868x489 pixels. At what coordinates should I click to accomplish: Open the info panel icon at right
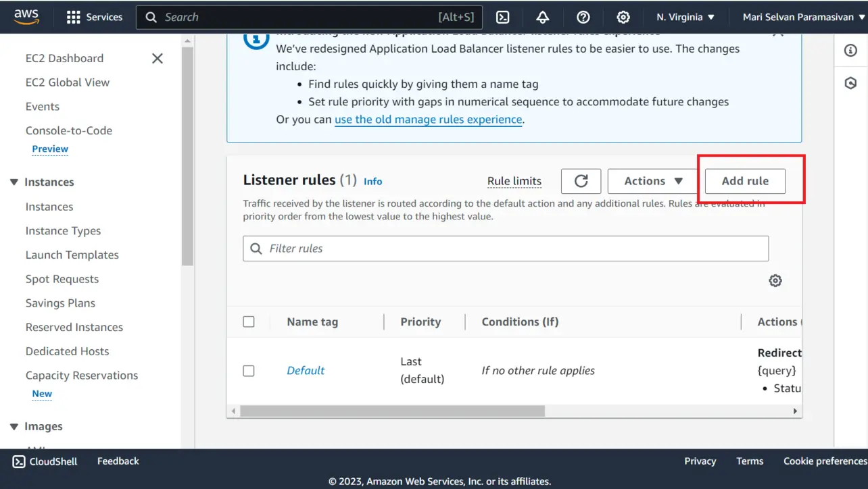point(851,51)
